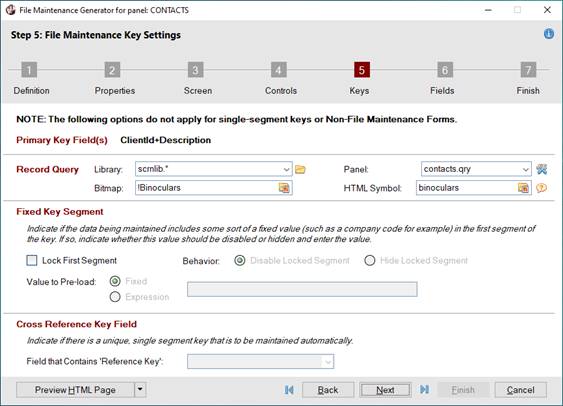Click the Next button
The height and width of the screenshot is (406, 563).
[385, 389]
